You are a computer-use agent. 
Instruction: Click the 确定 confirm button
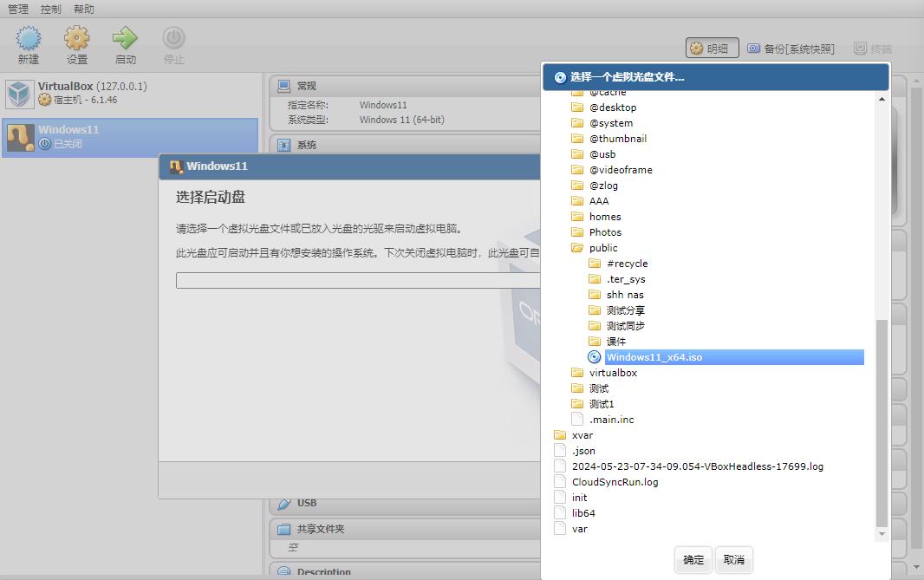693,559
